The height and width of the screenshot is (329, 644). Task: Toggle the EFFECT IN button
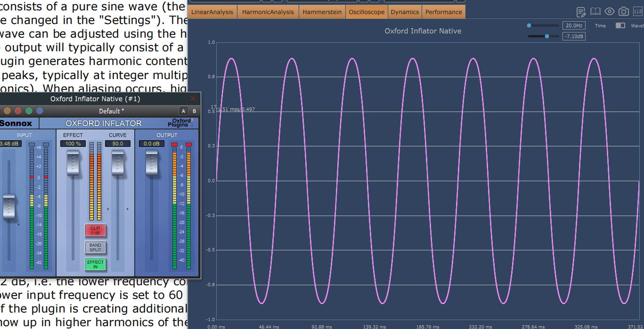95,265
